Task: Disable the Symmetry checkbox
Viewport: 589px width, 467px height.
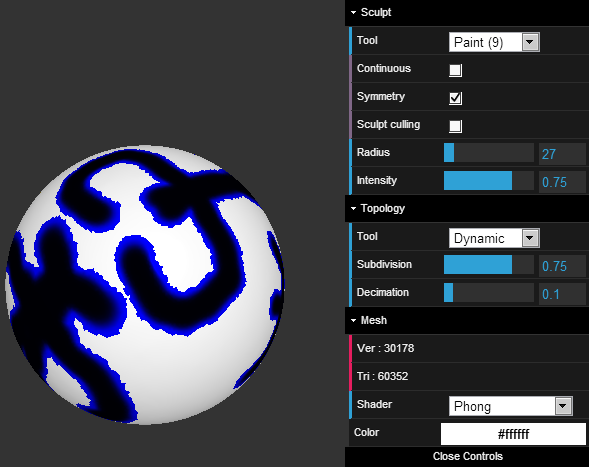Action: point(455,98)
